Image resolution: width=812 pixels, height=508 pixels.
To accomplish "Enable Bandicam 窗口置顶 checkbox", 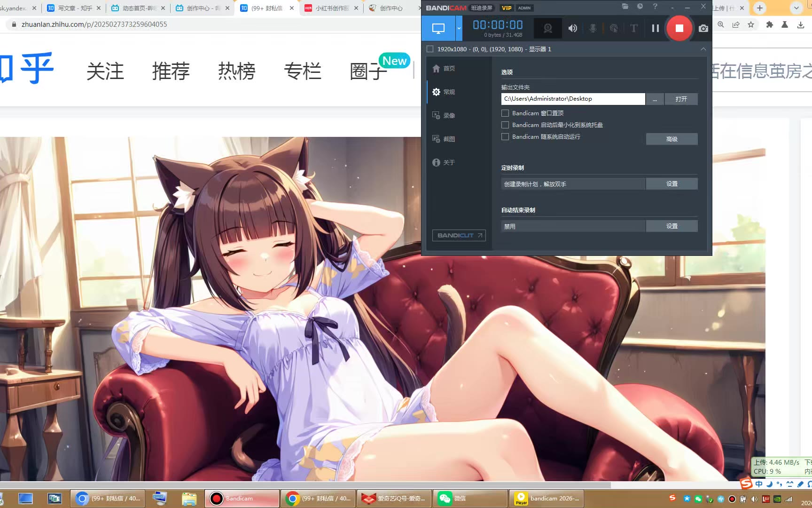I will pyautogui.click(x=505, y=113).
